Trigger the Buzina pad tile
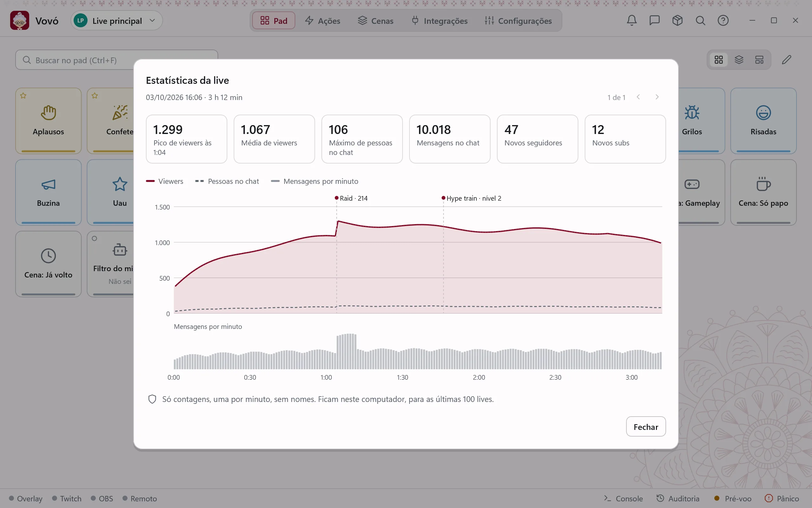This screenshot has height=508, width=812. click(48, 192)
